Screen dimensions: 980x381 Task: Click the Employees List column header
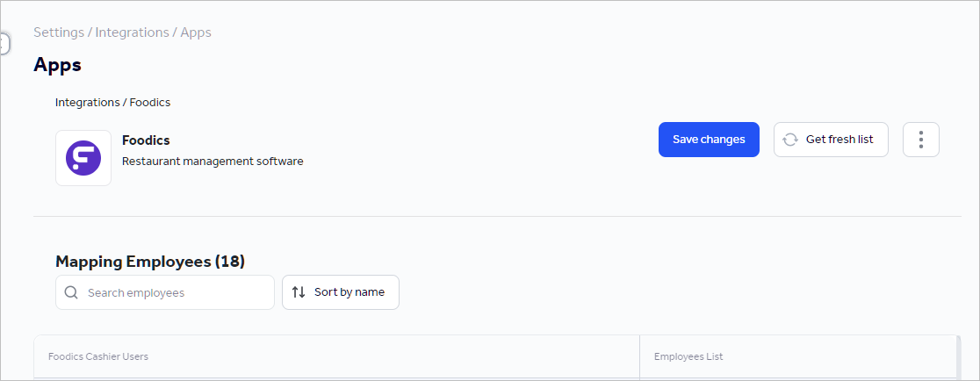(x=688, y=356)
